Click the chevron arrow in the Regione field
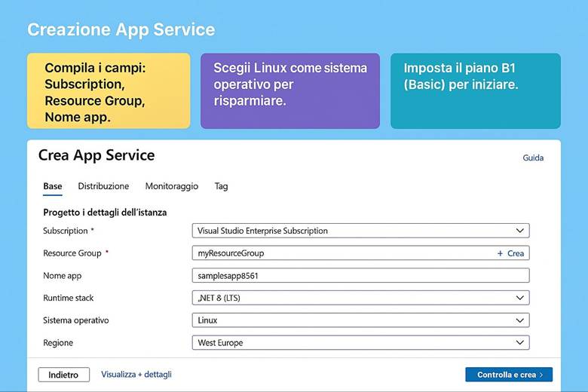 point(519,343)
